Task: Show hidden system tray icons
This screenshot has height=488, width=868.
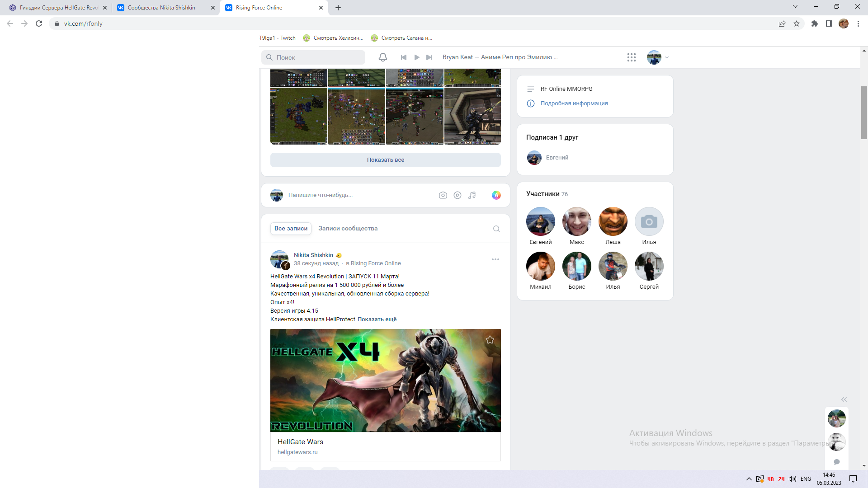Action: pyautogui.click(x=749, y=479)
